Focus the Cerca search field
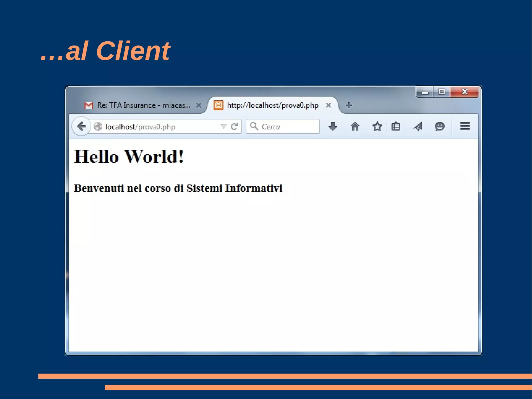 point(283,126)
